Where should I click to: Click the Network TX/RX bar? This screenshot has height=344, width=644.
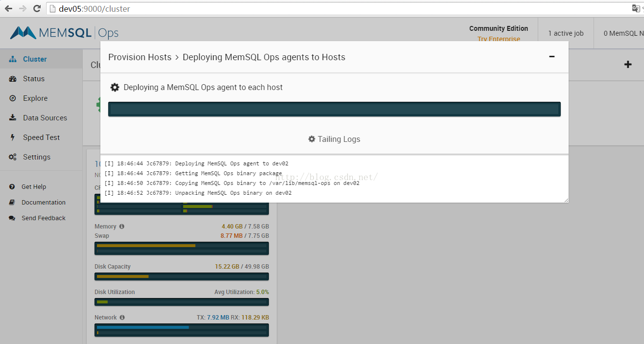tap(182, 330)
